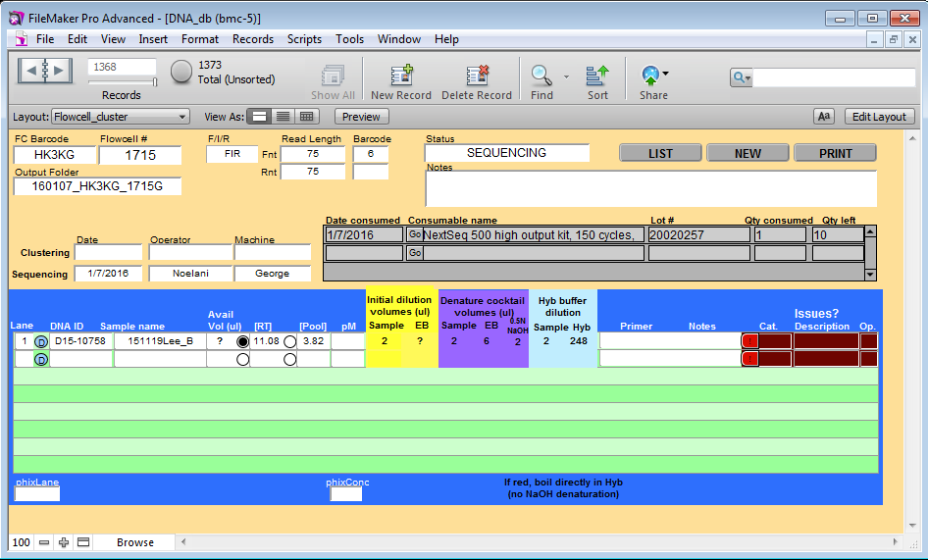Open the quick find search options dropdown
This screenshot has height=560, width=928.
pyautogui.click(x=742, y=77)
